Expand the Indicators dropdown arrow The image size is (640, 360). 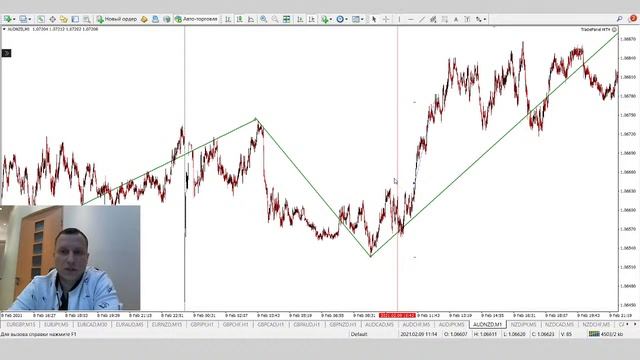[331, 19]
